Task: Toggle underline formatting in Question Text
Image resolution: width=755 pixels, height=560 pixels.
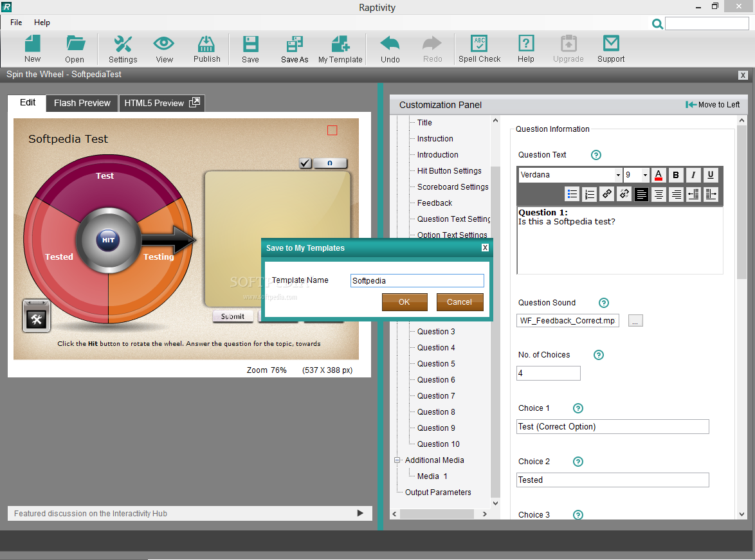Action: coord(710,175)
